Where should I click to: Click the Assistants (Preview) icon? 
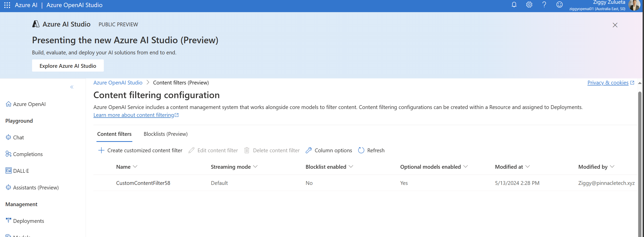[x=8, y=187]
